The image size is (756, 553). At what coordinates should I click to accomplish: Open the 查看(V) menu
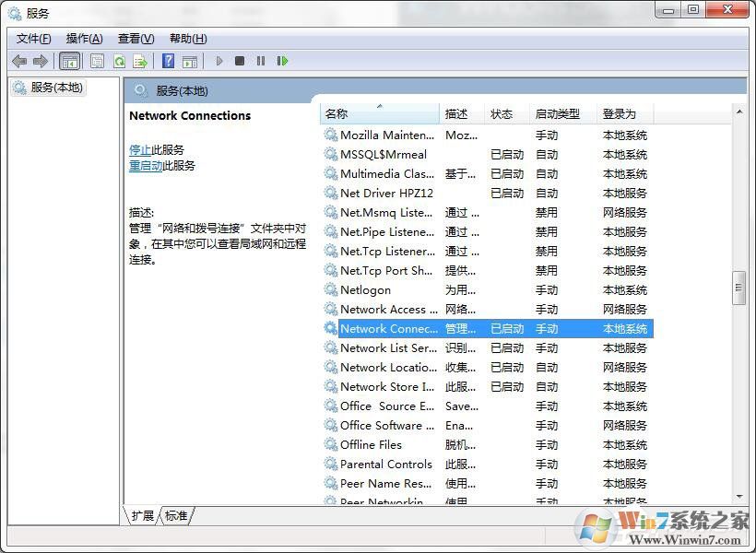(135, 38)
